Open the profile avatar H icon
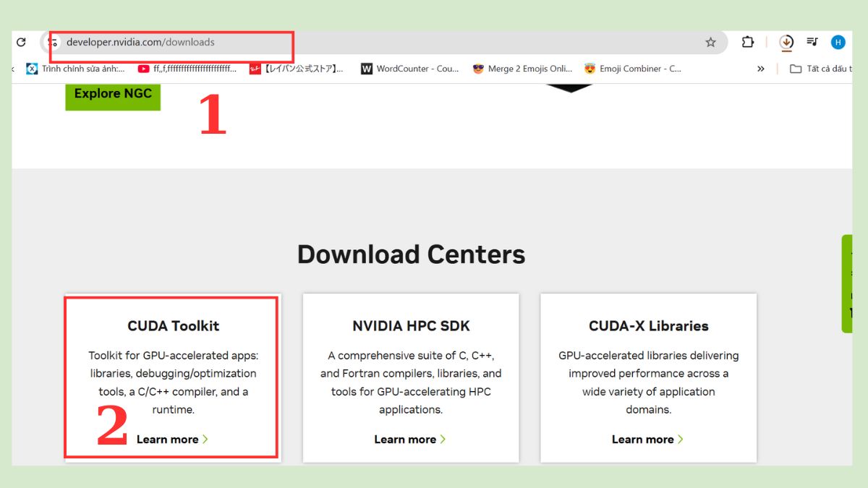The width and height of the screenshot is (868, 488). (838, 43)
